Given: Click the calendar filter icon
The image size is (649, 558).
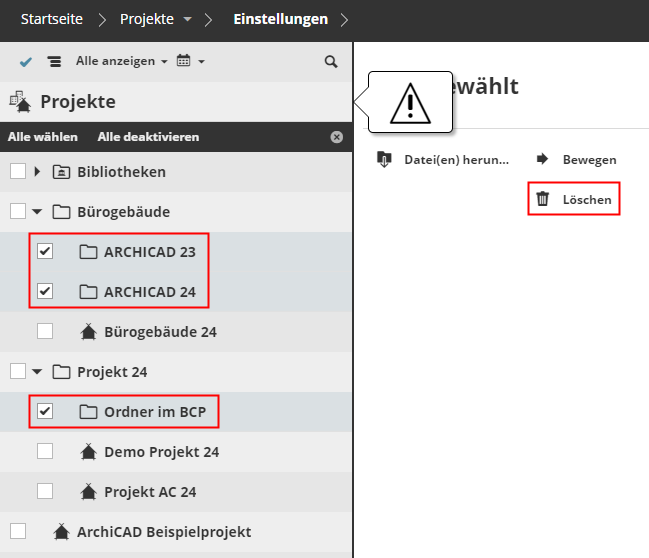Looking at the screenshot, I should click(184, 62).
